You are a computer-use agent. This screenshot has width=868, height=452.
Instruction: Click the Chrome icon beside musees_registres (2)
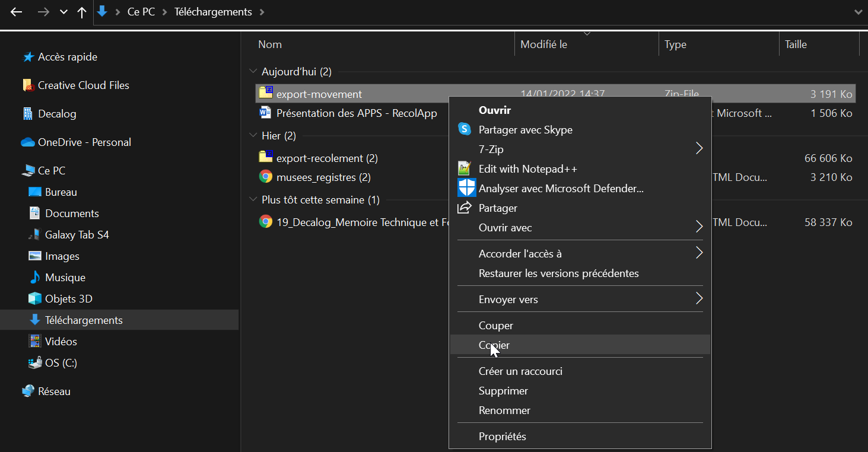pyautogui.click(x=266, y=177)
